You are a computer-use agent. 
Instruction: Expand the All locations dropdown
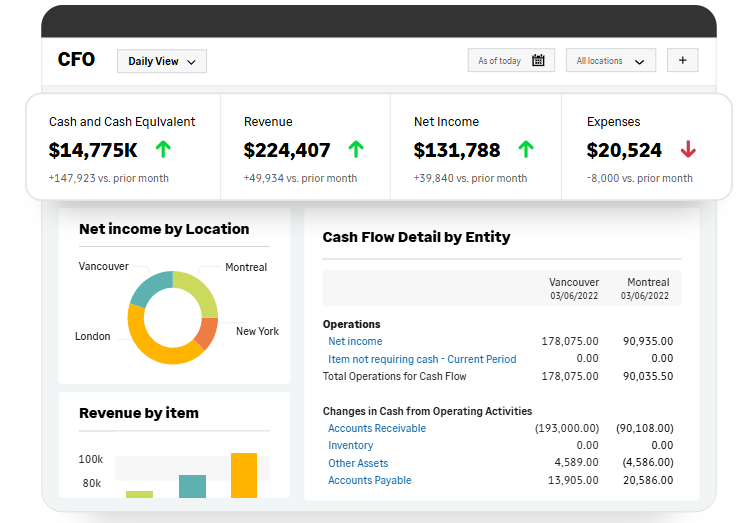tap(610, 61)
